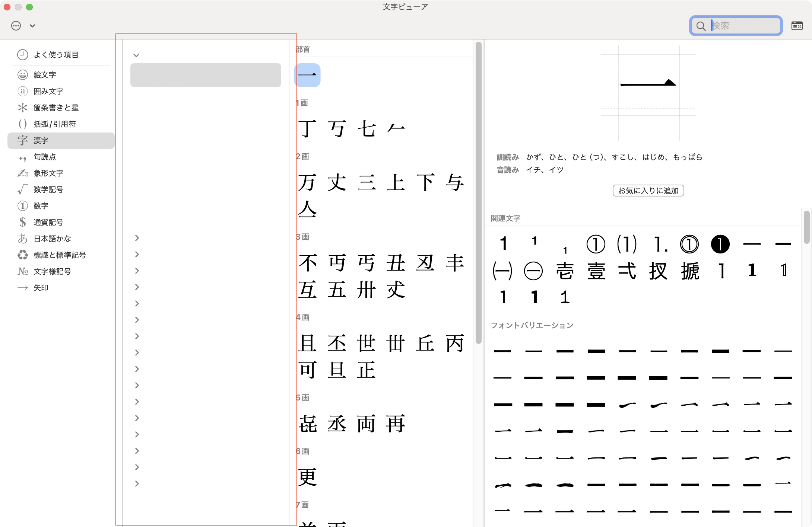This screenshot has width=812, height=527.
Task: Click add to favorites (お気に入りに追加) button
Action: pyautogui.click(x=648, y=191)
